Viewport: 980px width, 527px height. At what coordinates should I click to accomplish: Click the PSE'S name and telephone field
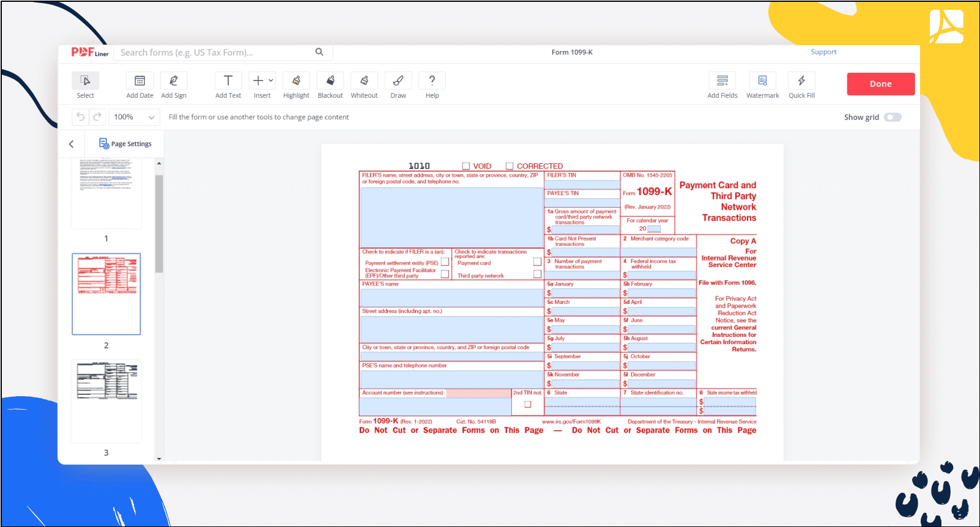[451, 379]
